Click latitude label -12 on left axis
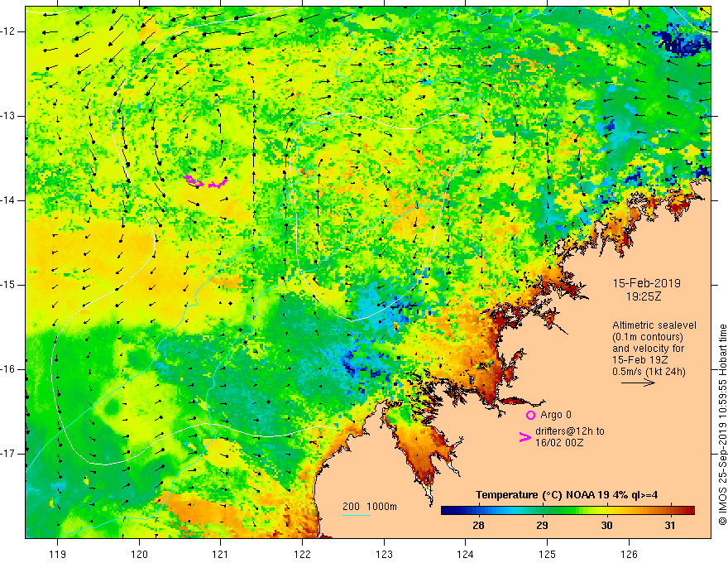 pyautogui.click(x=9, y=31)
